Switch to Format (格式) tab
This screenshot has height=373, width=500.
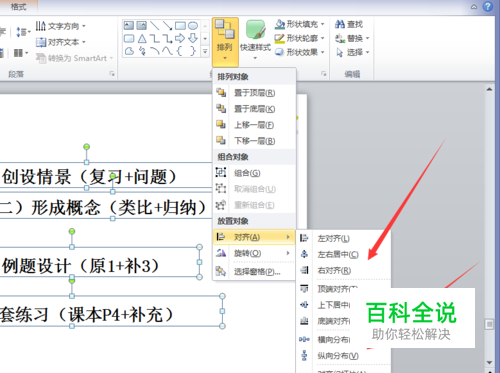[x=18, y=7]
